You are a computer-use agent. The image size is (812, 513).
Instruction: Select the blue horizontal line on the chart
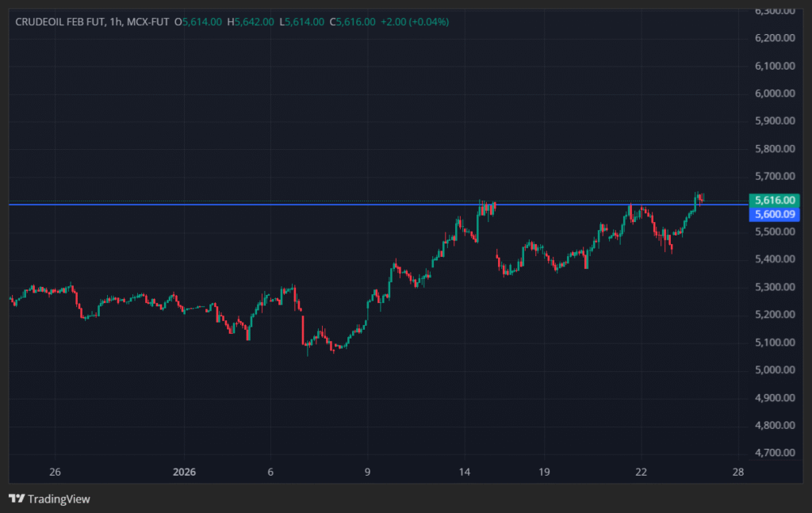click(x=238, y=205)
